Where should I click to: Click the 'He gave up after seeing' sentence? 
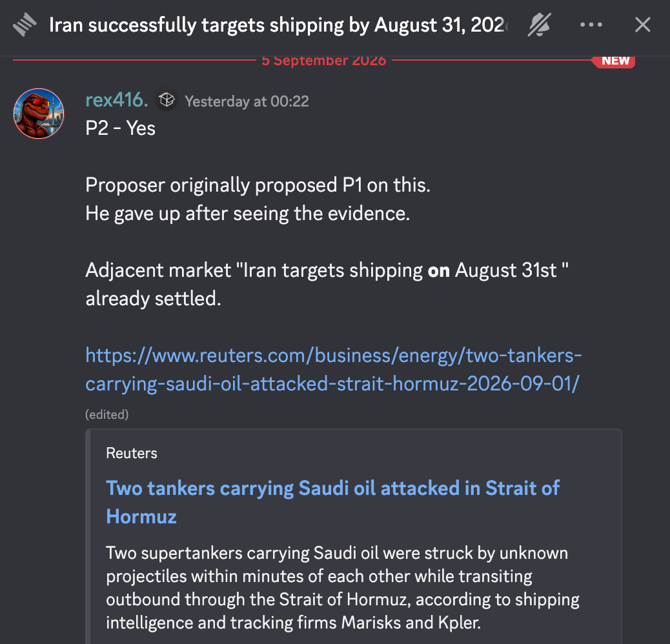(x=248, y=214)
